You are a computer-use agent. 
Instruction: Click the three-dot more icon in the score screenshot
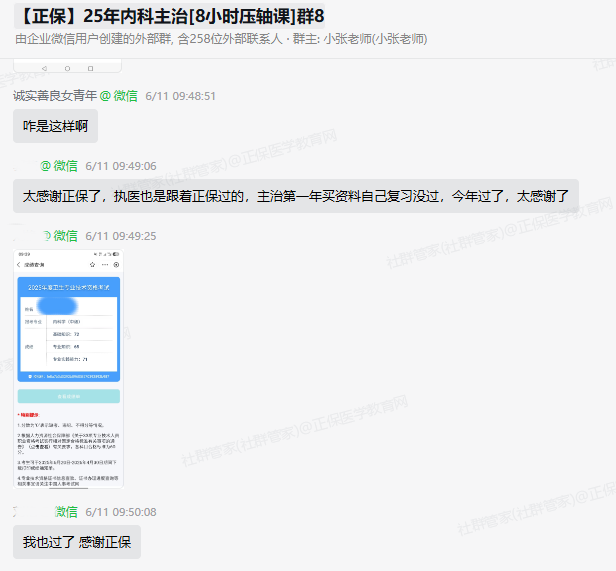[x=105, y=264]
